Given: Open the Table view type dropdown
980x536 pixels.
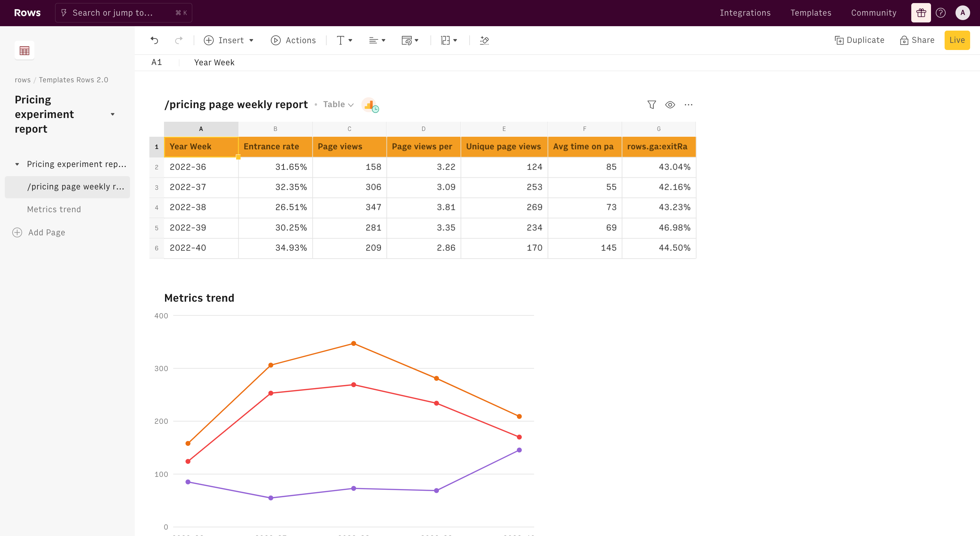Looking at the screenshot, I should [x=338, y=104].
